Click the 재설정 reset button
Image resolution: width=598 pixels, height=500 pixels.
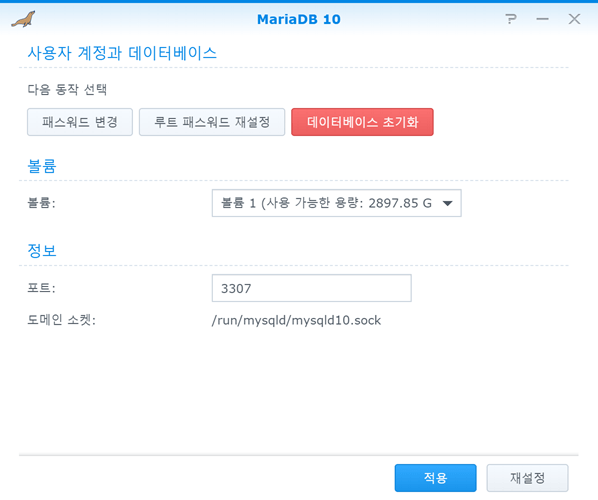[x=527, y=478]
